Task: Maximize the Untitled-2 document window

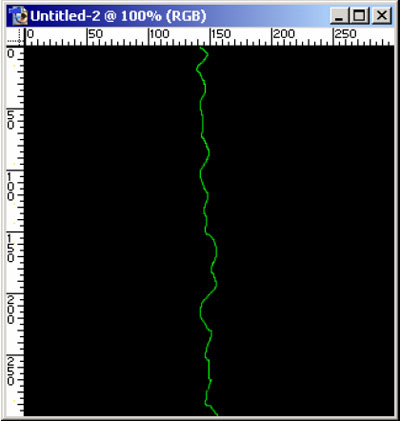Action: [x=360, y=16]
